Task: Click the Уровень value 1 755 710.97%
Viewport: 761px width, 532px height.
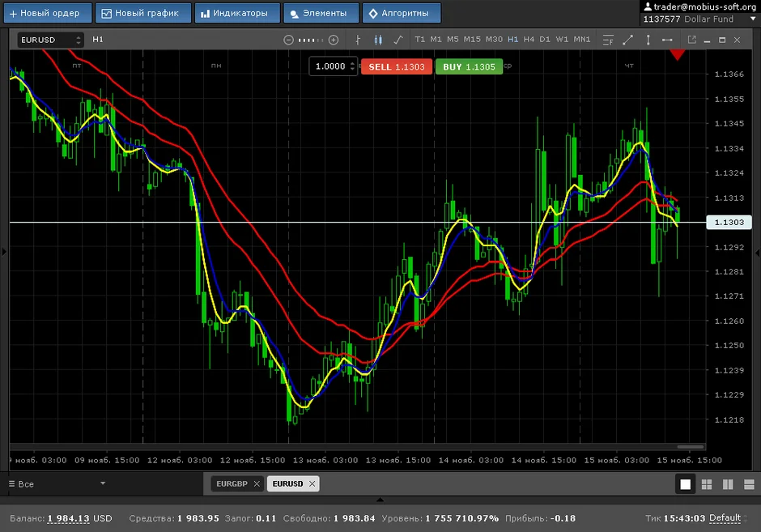Action: coord(462,518)
